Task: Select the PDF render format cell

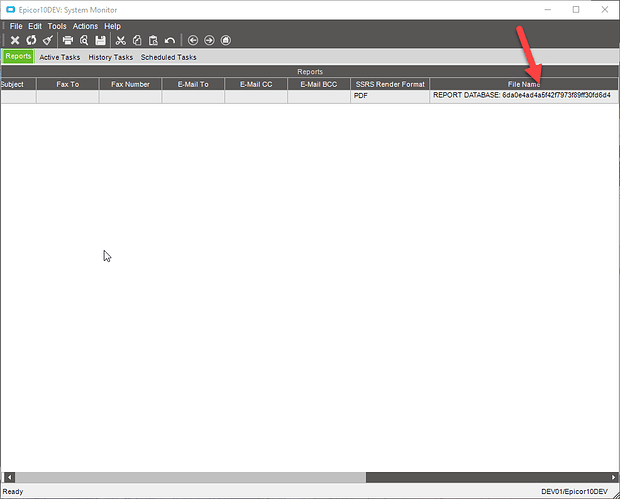Action: [390, 96]
